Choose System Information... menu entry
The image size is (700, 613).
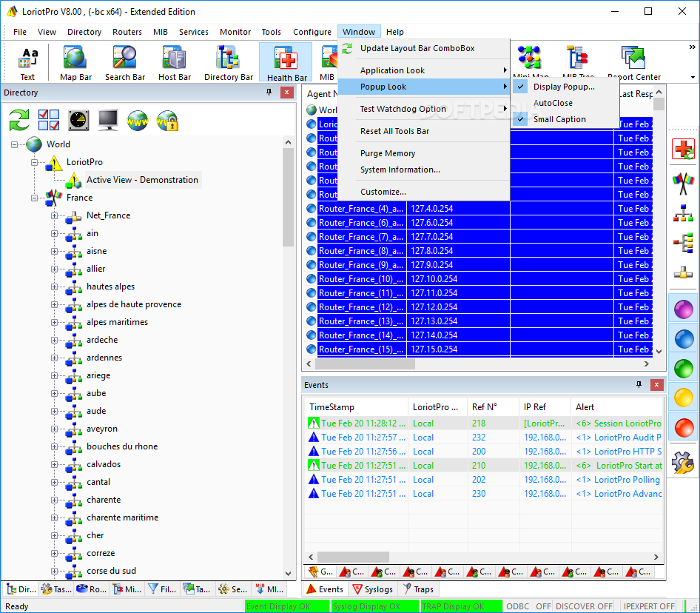(424, 170)
